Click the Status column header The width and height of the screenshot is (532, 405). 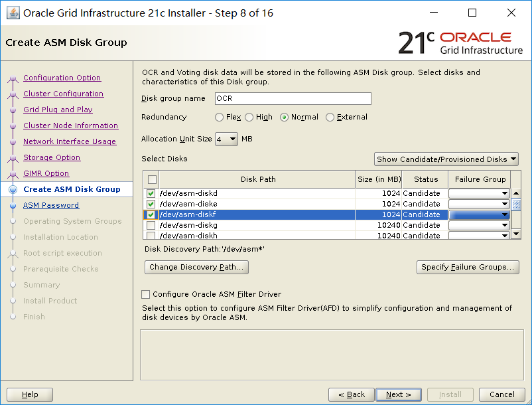(425, 179)
